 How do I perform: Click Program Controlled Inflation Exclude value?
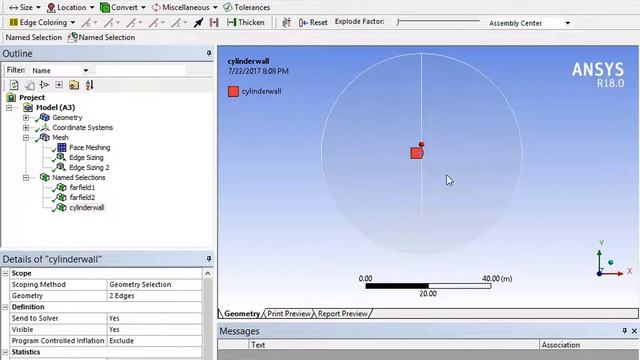154,340
